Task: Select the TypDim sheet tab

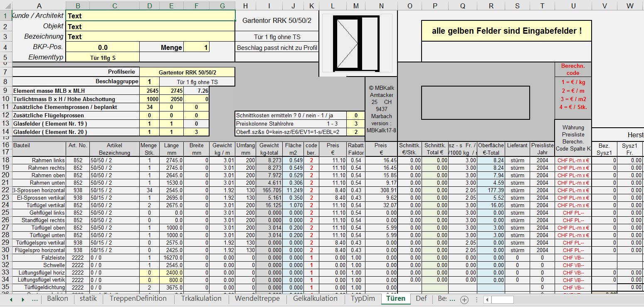Action: 363,299
